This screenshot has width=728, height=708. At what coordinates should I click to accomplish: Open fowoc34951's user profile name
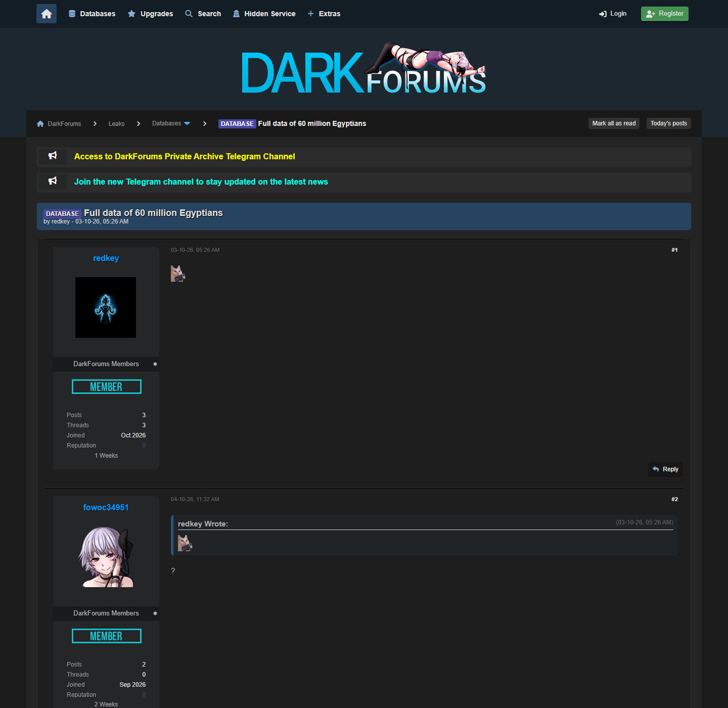106,508
